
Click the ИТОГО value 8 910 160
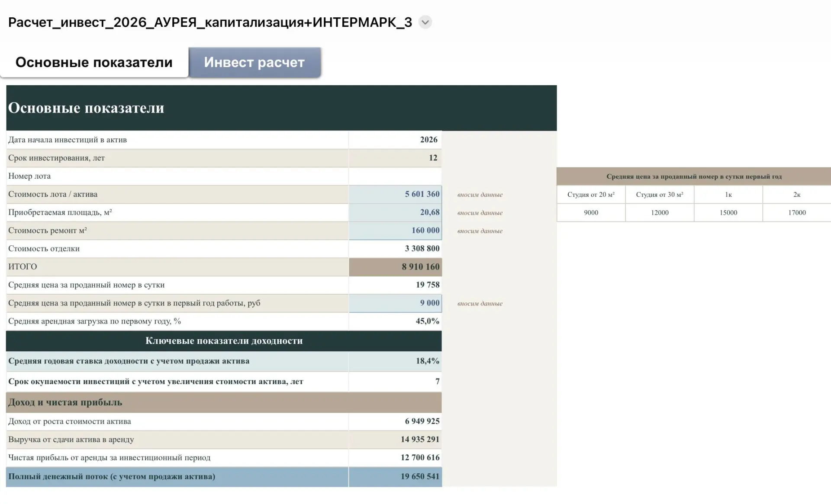[x=395, y=267]
